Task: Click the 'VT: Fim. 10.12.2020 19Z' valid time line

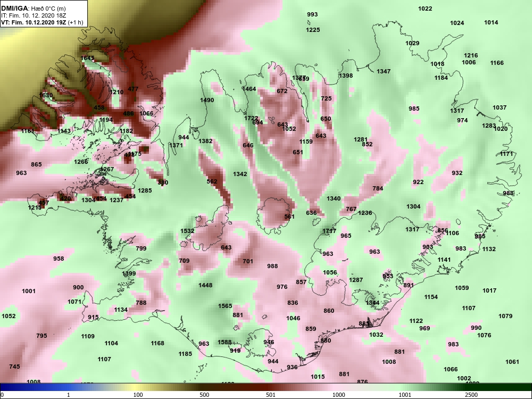Action: pos(34,22)
